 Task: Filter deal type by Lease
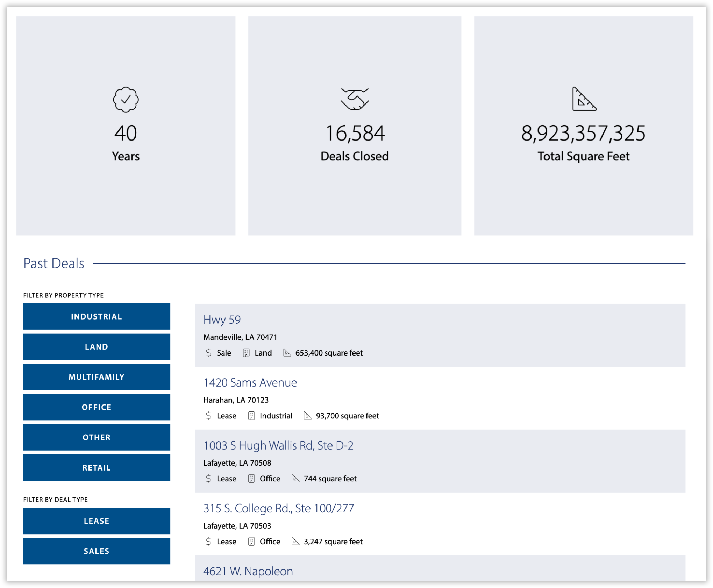(97, 521)
